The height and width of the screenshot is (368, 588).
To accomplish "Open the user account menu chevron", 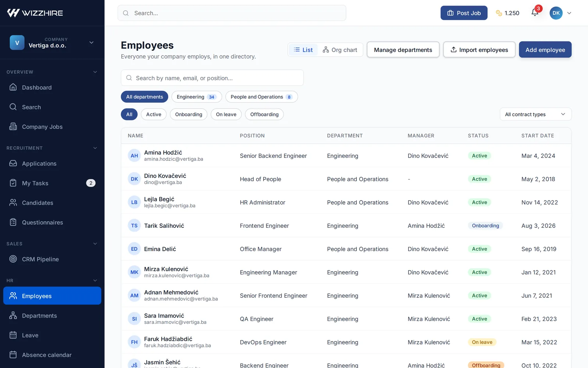I will point(569,13).
